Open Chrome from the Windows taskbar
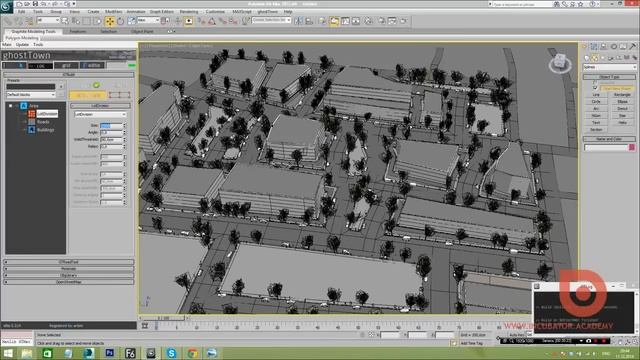 [192, 353]
